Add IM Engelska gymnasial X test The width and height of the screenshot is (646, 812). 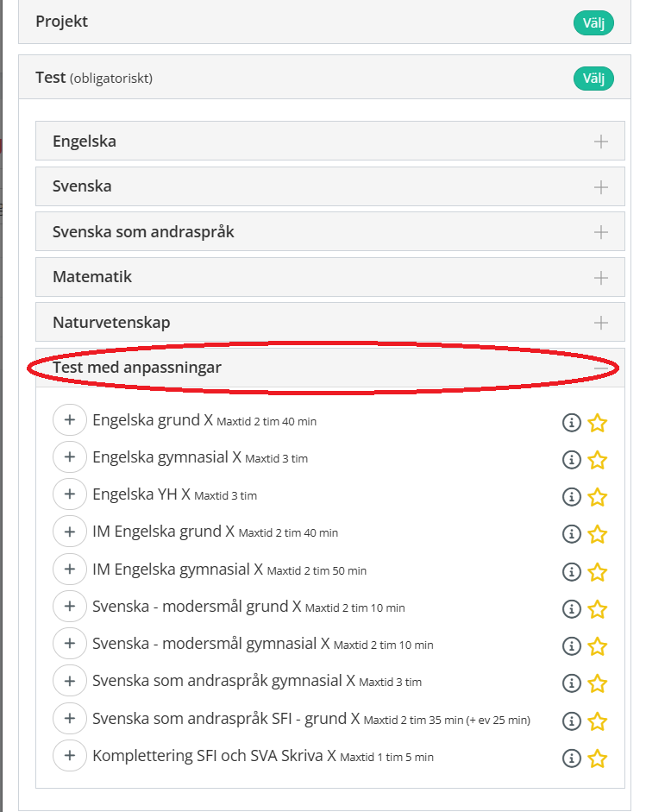[70, 570]
